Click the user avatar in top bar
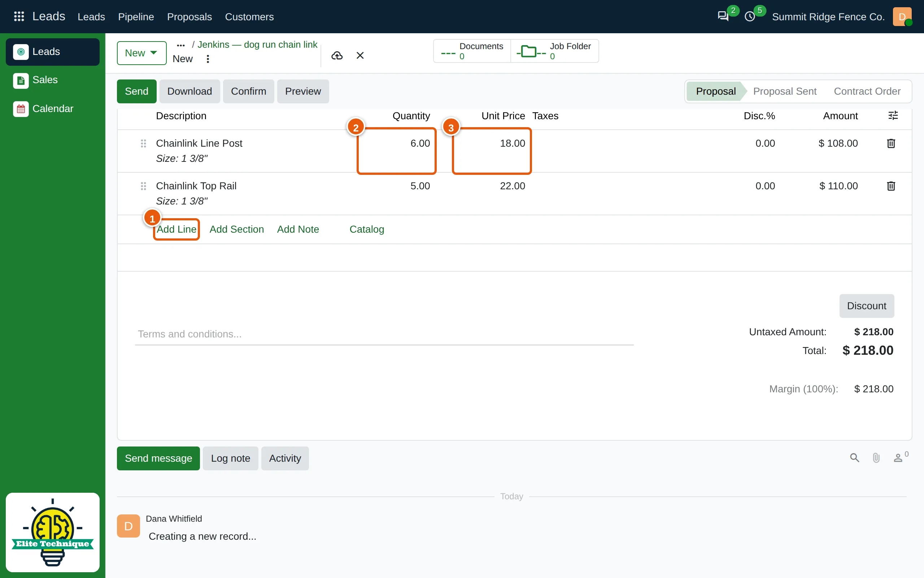 (902, 17)
